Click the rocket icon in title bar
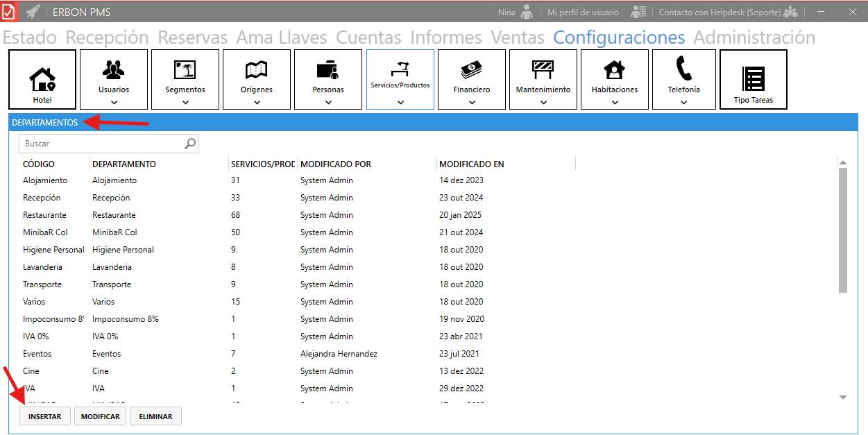 pyautogui.click(x=33, y=12)
